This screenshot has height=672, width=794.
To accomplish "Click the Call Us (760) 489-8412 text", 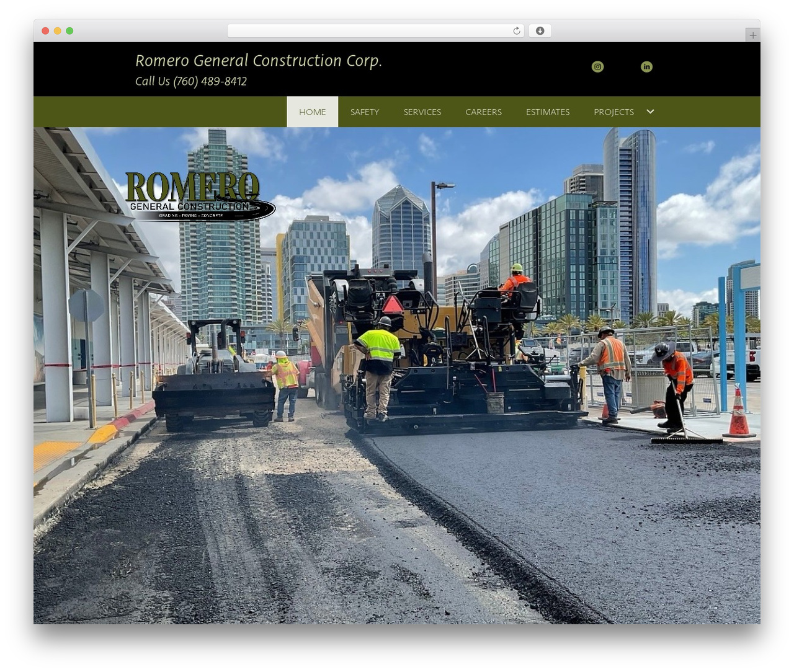I will click(191, 81).
